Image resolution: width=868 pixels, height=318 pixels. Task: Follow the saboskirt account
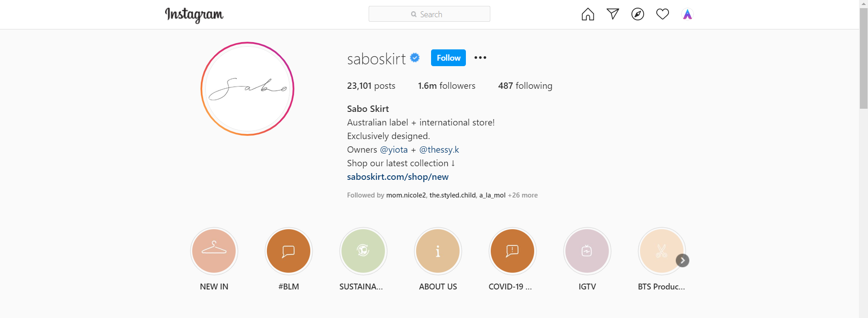click(x=448, y=58)
